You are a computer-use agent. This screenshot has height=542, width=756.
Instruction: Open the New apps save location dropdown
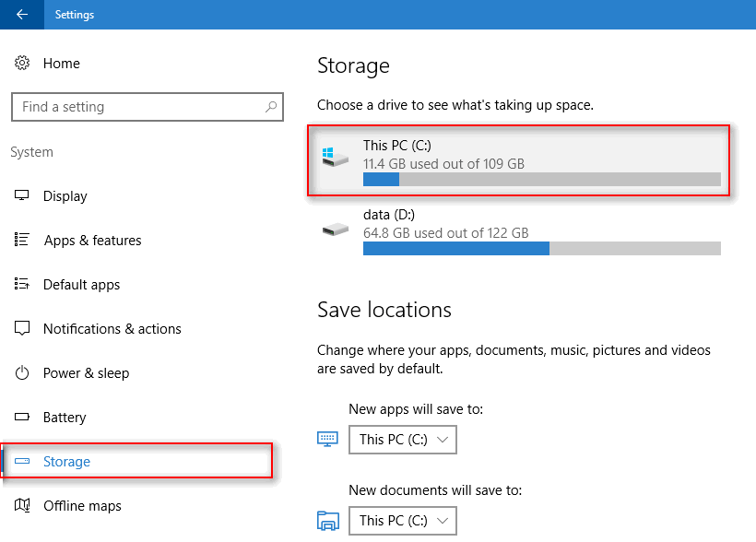tap(403, 440)
